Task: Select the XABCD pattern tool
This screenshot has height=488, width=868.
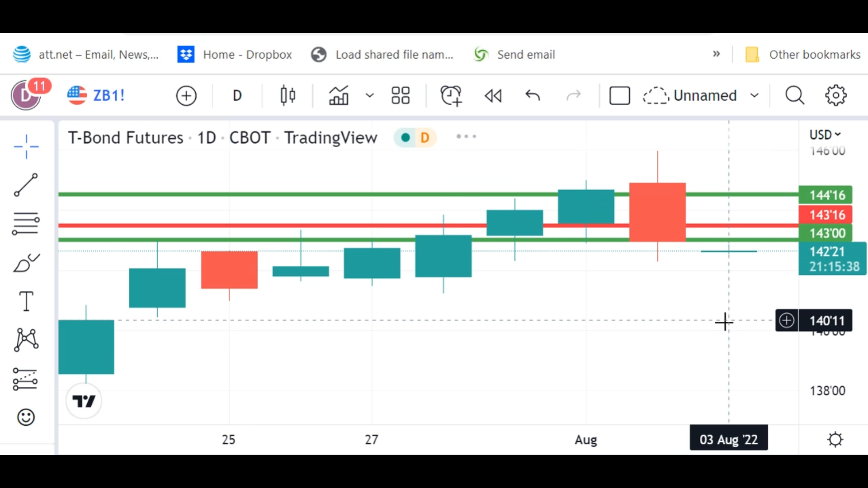Action: click(x=26, y=340)
